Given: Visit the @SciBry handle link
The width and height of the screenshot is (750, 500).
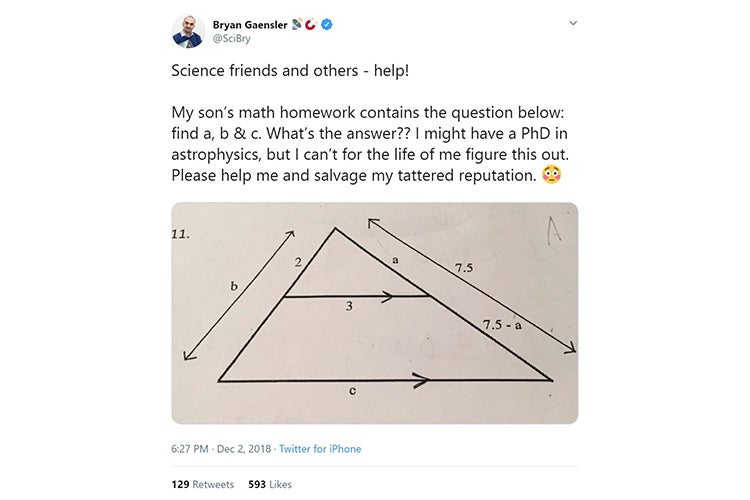Looking at the screenshot, I should pyautogui.click(x=233, y=39).
